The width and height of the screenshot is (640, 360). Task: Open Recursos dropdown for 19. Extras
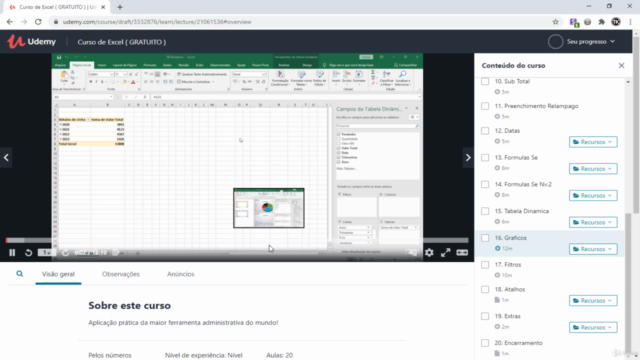[593, 327]
